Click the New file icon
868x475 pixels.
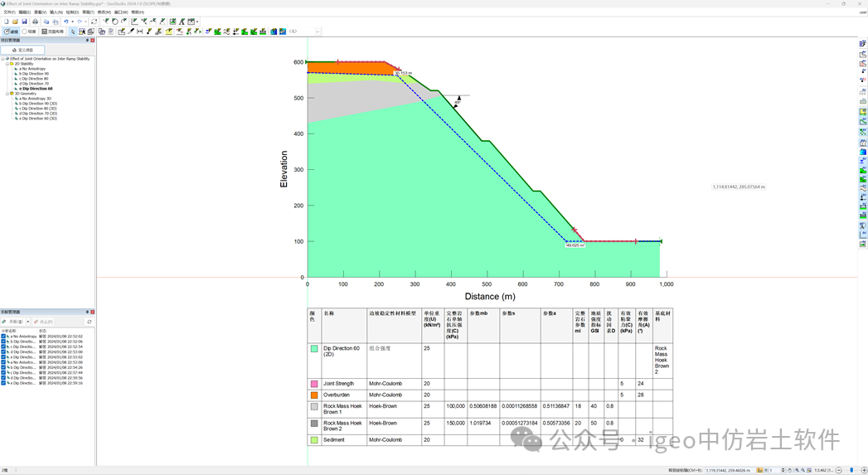[x=7, y=22]
